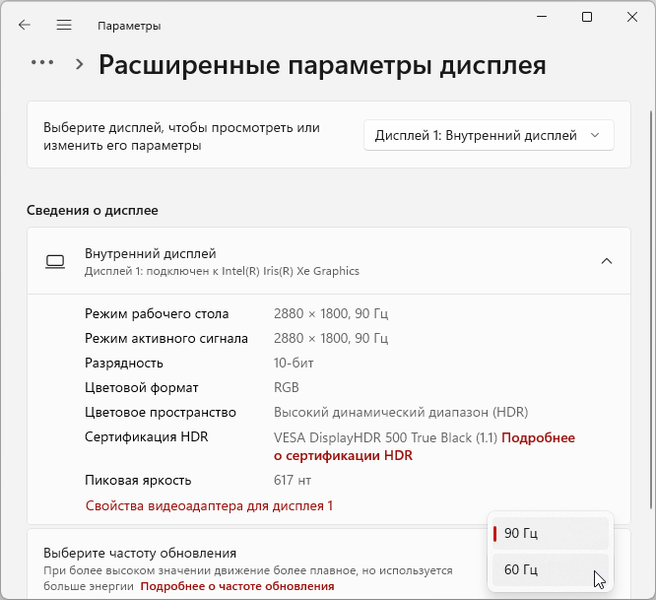Click the Режим рабочего стола value
The image size is (656, 600).
pyautogui.click(x=331, y=314)
